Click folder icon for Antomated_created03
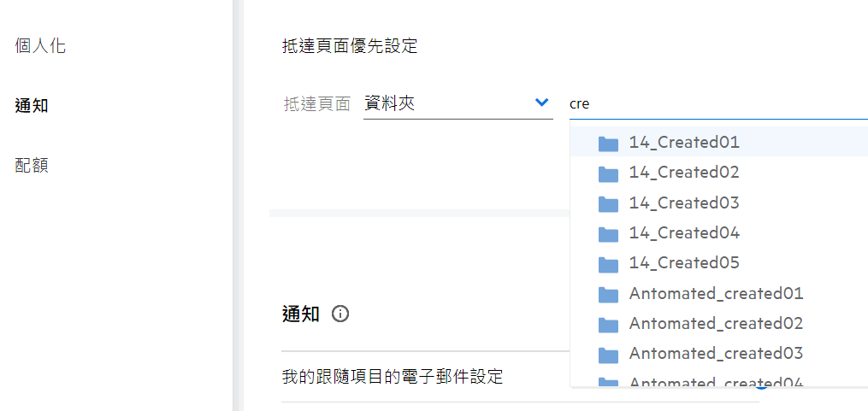Image resolution: width=868 pixels, height=411 pixels. (x=608, y=354)
